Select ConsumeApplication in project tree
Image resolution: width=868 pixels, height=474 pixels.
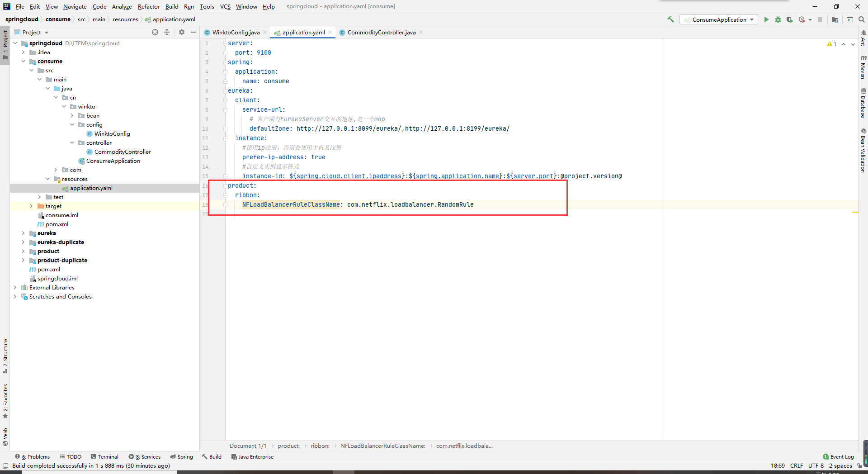coord(113,161)
